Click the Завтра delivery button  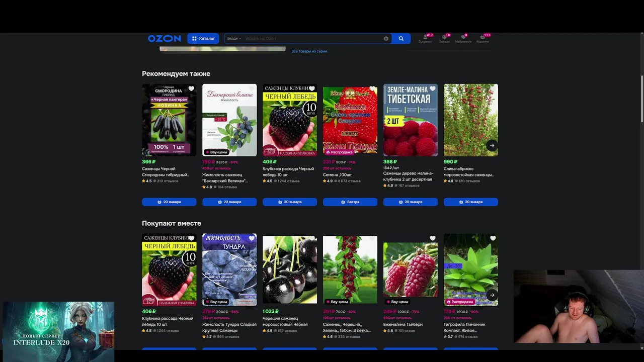coord(350,202)
